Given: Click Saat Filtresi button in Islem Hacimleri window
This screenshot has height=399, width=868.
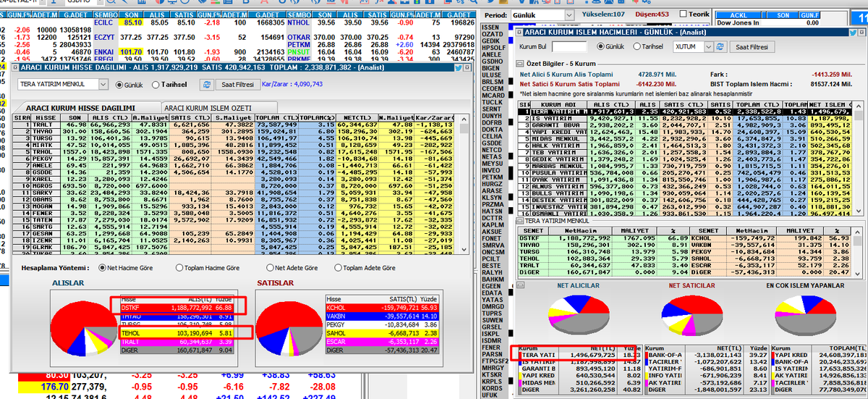Looking at the screenshot, I should coord(751,46).
